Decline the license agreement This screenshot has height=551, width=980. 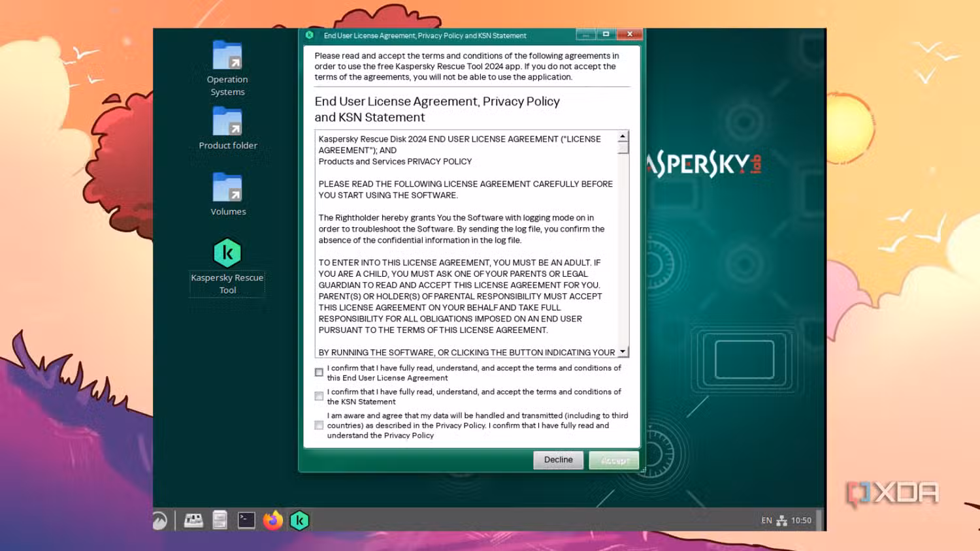coord(559,460)
